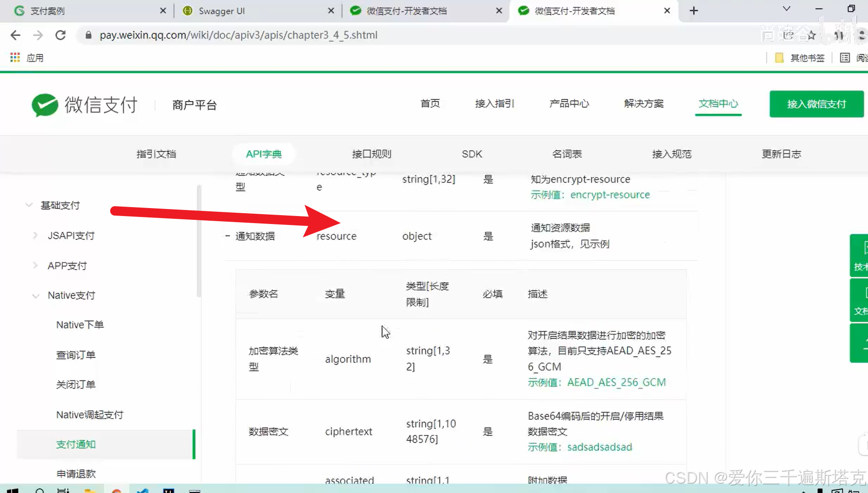Close the Swagger UI tab
Image resolution: width=868 pixels, height=493 pixels.
click(x=331, y=11)
